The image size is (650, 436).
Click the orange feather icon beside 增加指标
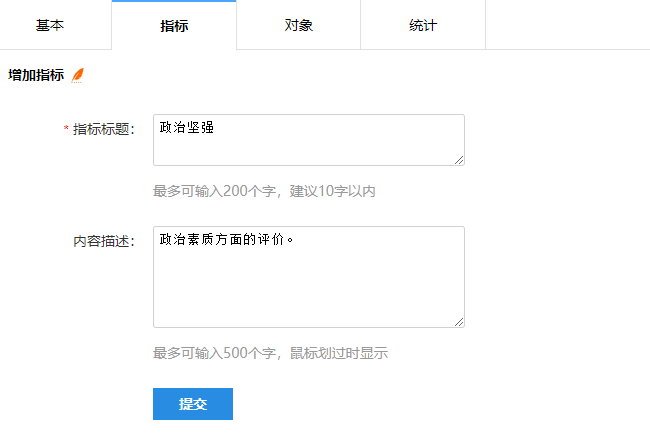pyautogui.click(x=77, y=75)
